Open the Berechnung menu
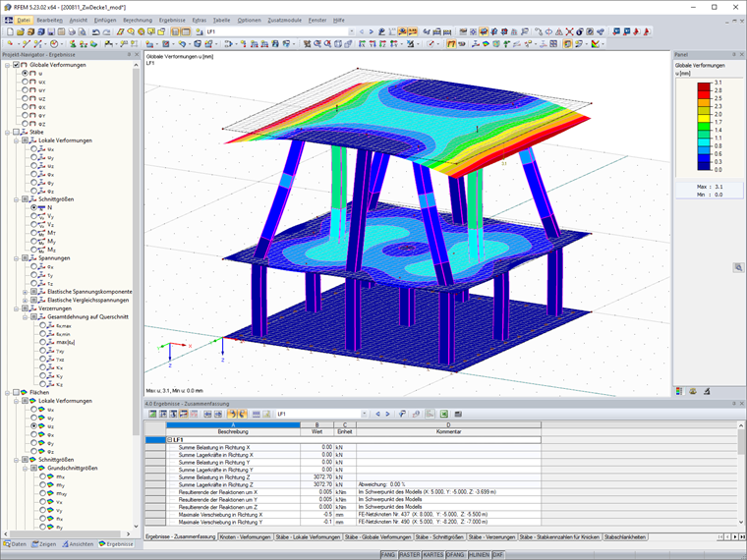The height and width of the screenshot is (560, 747). (x=138, y=20)
